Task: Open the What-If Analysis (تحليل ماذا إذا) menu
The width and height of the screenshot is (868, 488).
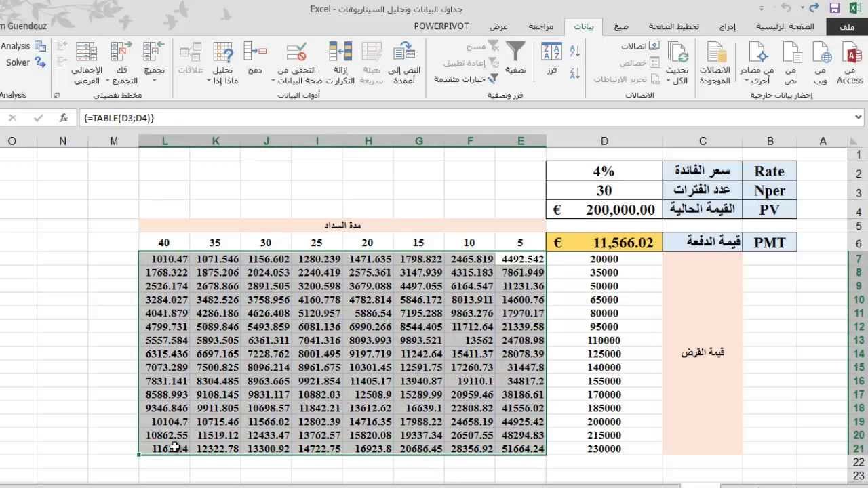Action: (x=222, y=62)
